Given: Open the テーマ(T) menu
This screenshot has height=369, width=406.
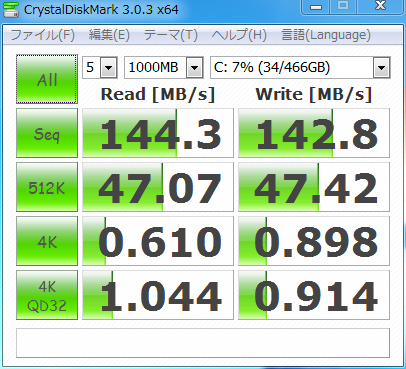Looking at the screenshot, I should (x=170, y=35).
